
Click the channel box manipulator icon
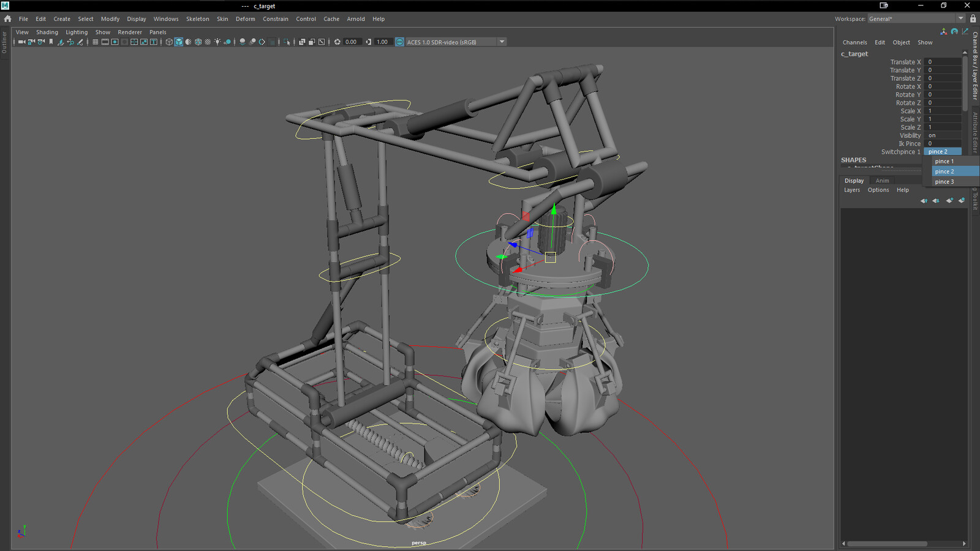click(943, 31)
